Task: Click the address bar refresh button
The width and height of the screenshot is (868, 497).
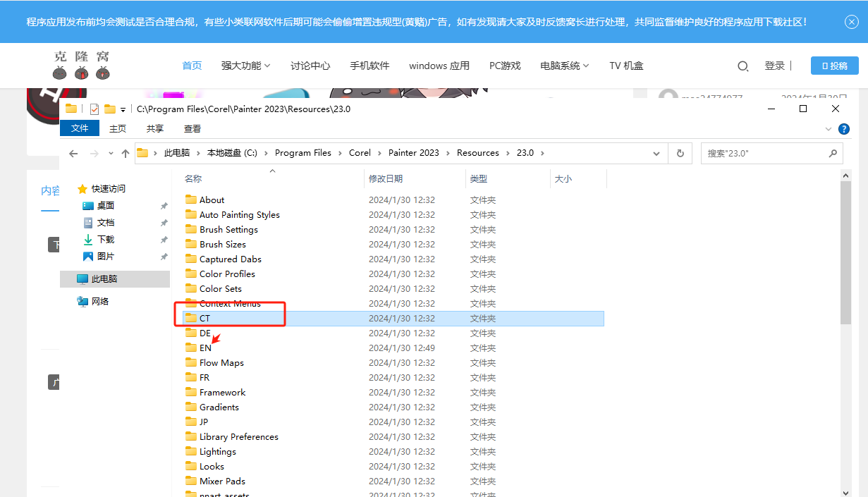Action: coord(680,153)
